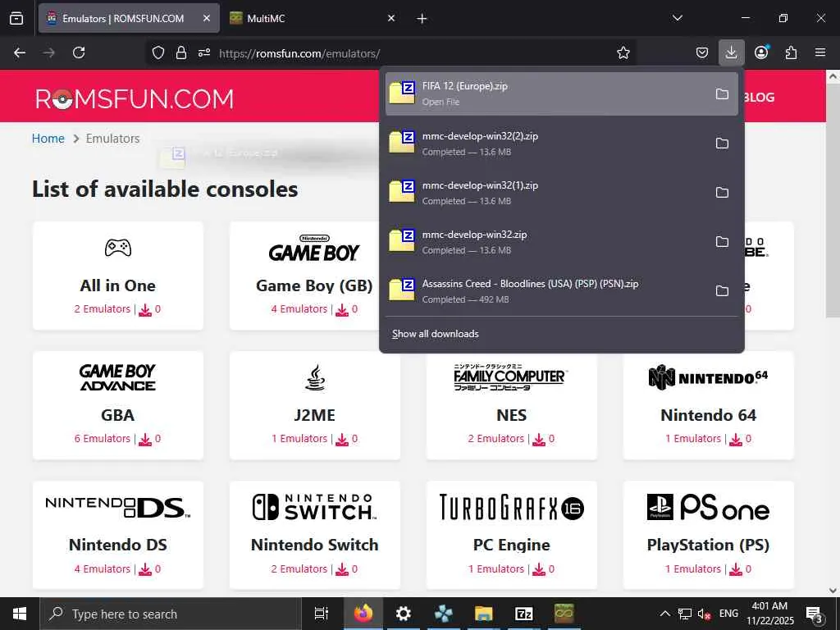Click the taskbar search box
840x630 pixels.
click(x=171, y=614)
